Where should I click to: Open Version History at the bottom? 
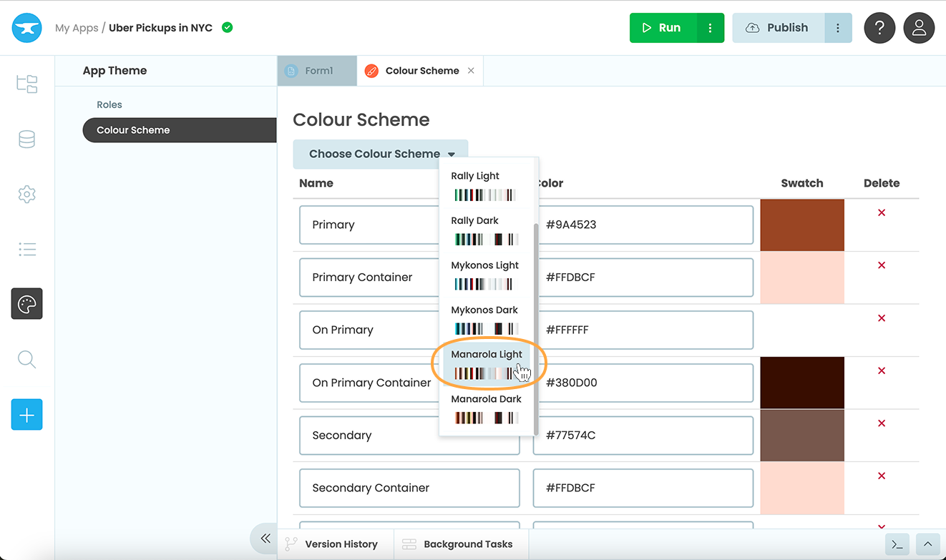[336, 544]
